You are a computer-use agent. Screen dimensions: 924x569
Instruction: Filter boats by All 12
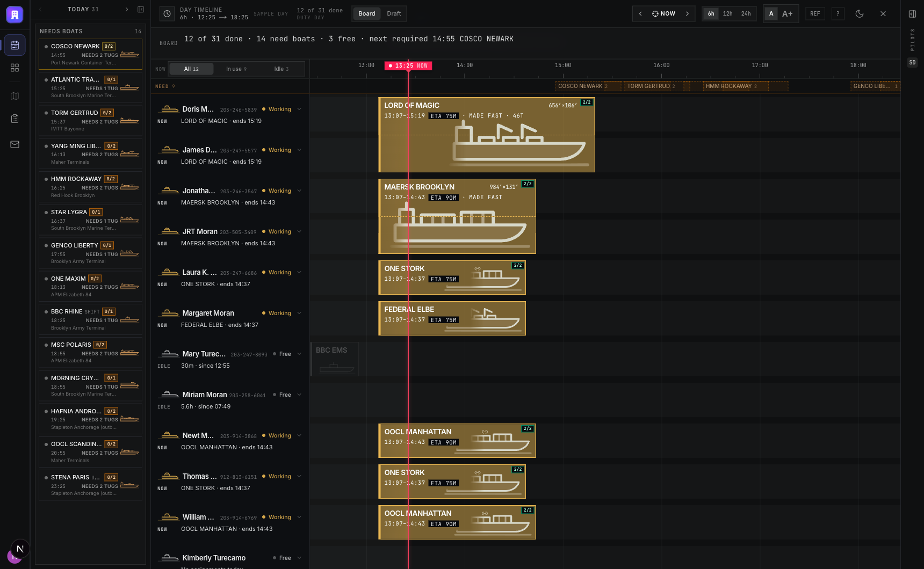[x=191, y=69]
